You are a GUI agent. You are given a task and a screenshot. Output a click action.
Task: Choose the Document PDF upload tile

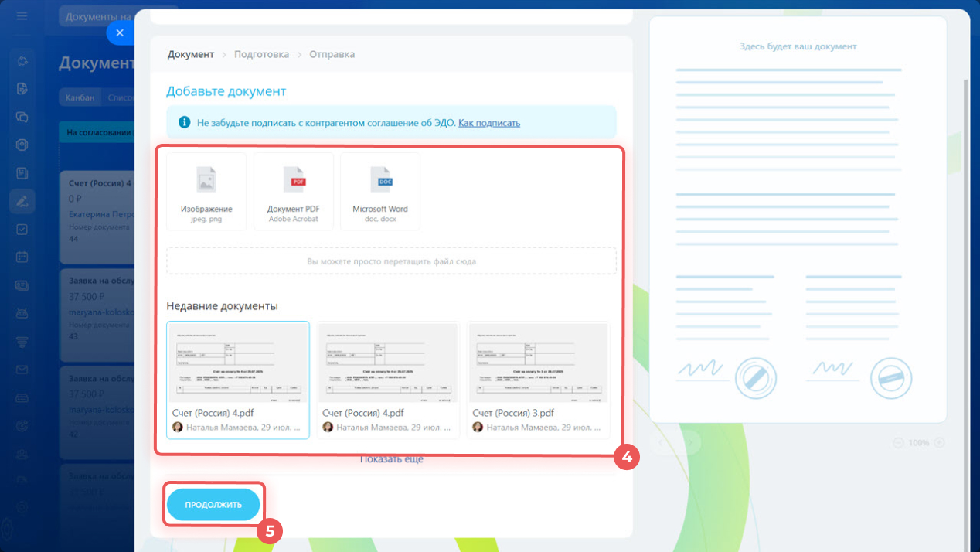(x=294, y=191)
